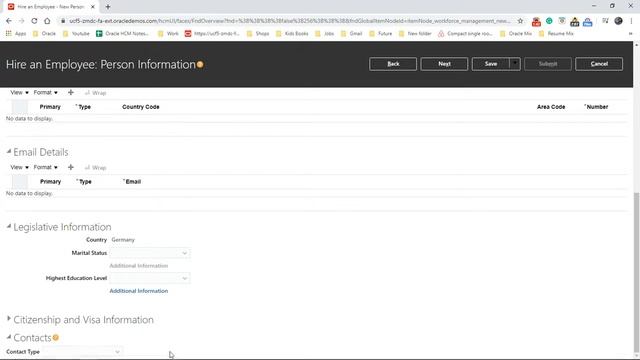
Task: Click the Back button
Action: [x=393, y=64]
